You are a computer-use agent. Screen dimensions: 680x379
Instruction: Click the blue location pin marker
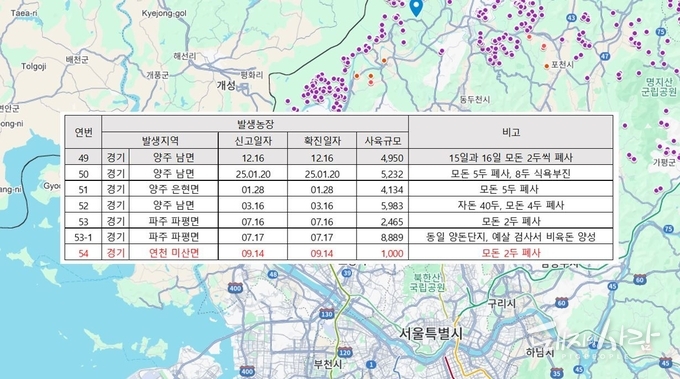point(416,8)
